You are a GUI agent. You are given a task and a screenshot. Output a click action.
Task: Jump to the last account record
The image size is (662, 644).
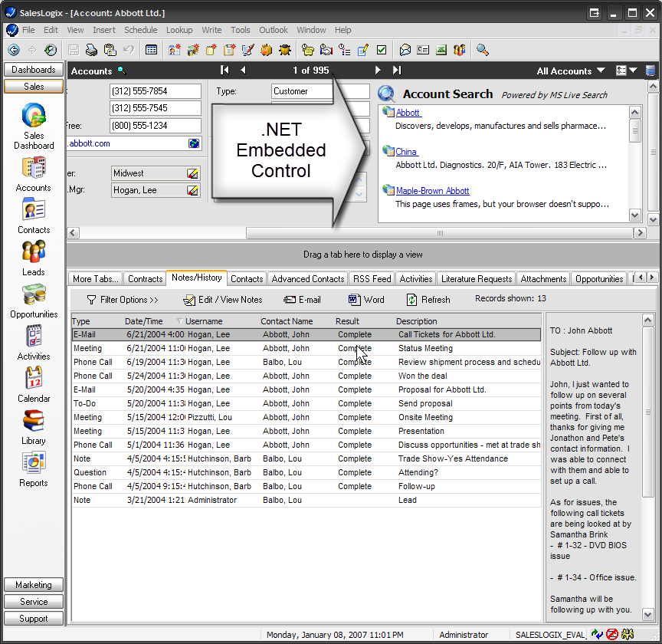pyautogui.click(x=397, y=70)
